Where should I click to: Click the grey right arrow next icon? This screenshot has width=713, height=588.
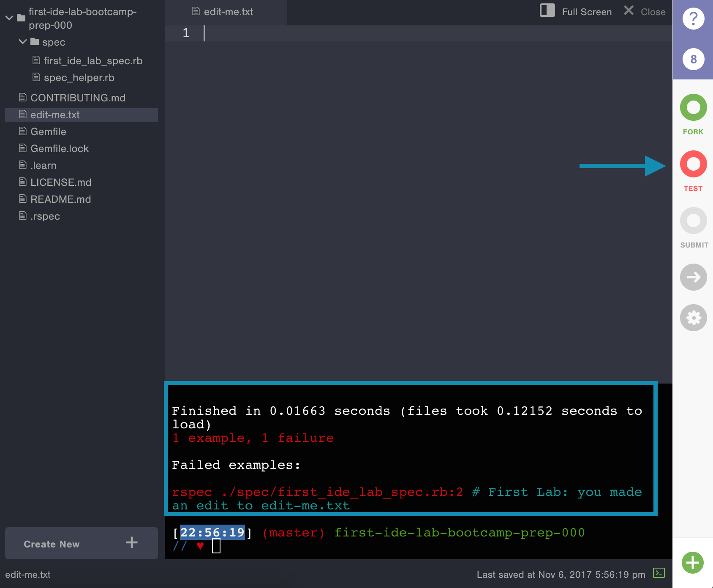pos(693,277)
